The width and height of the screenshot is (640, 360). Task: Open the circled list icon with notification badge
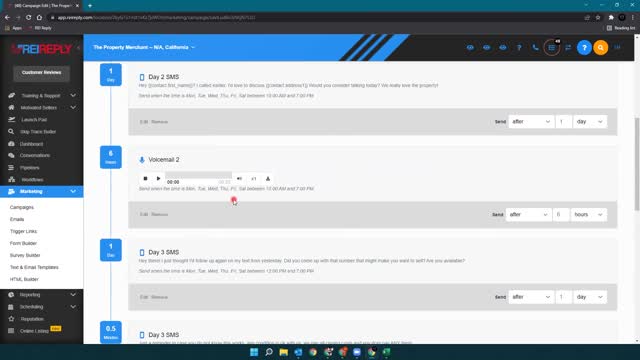click(x=552, y=47)
